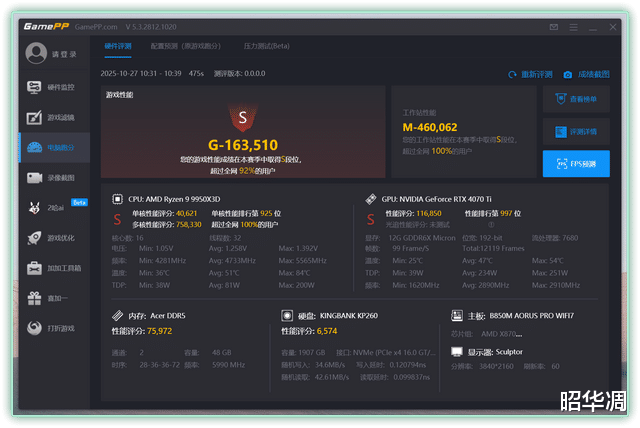
Task: Click the disk score 6,574
Action: (x=327, y=331)
